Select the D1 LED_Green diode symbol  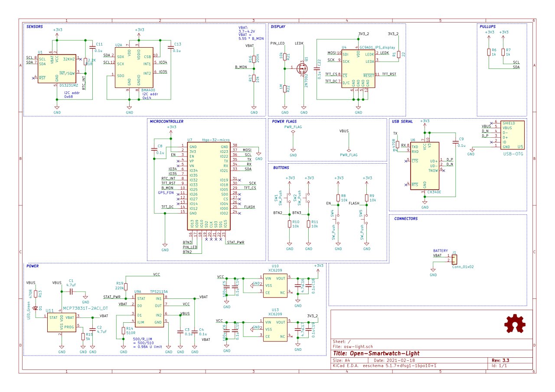click(36, 309)
